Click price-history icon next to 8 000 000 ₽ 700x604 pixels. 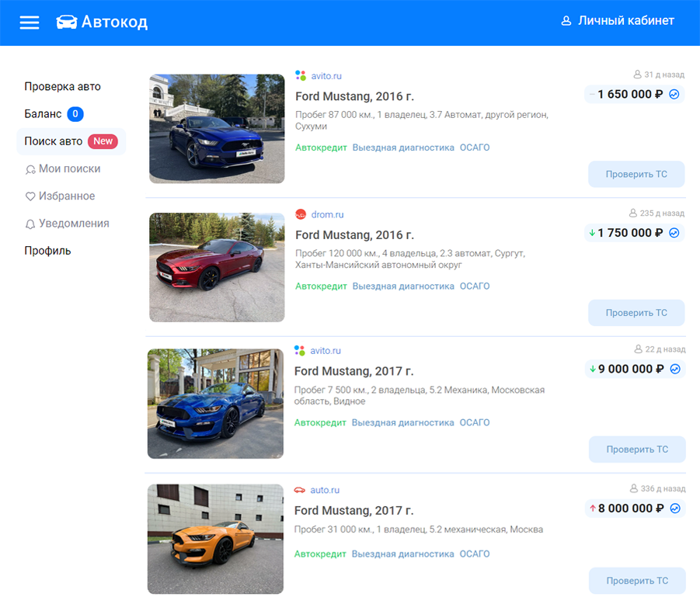pyautogui.click(x=675, y=508)
